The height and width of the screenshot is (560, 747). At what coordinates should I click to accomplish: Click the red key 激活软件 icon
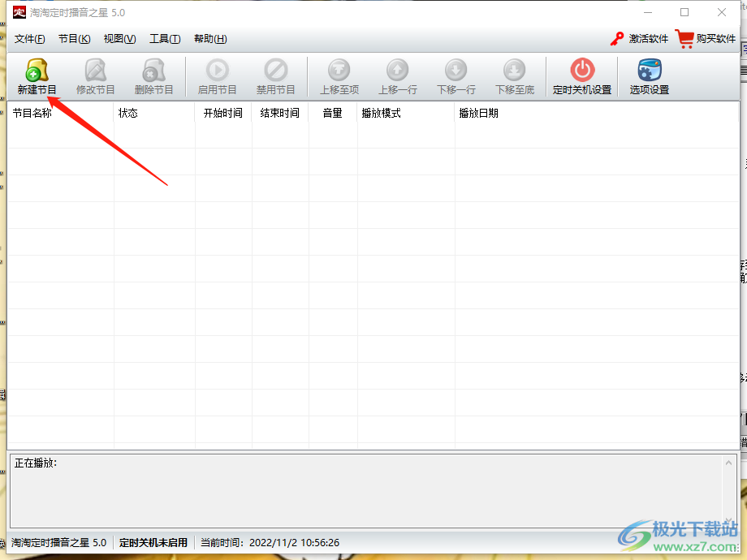[617, 39]
